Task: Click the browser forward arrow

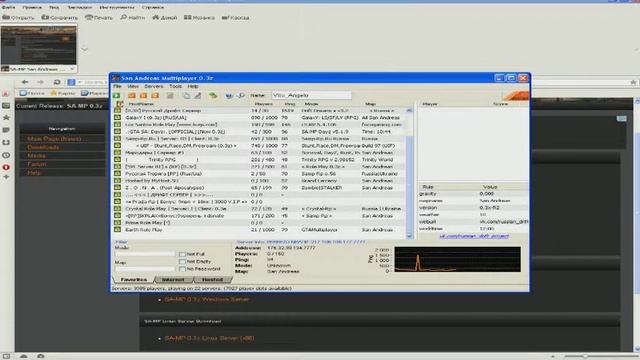Action: click(40, 82)
